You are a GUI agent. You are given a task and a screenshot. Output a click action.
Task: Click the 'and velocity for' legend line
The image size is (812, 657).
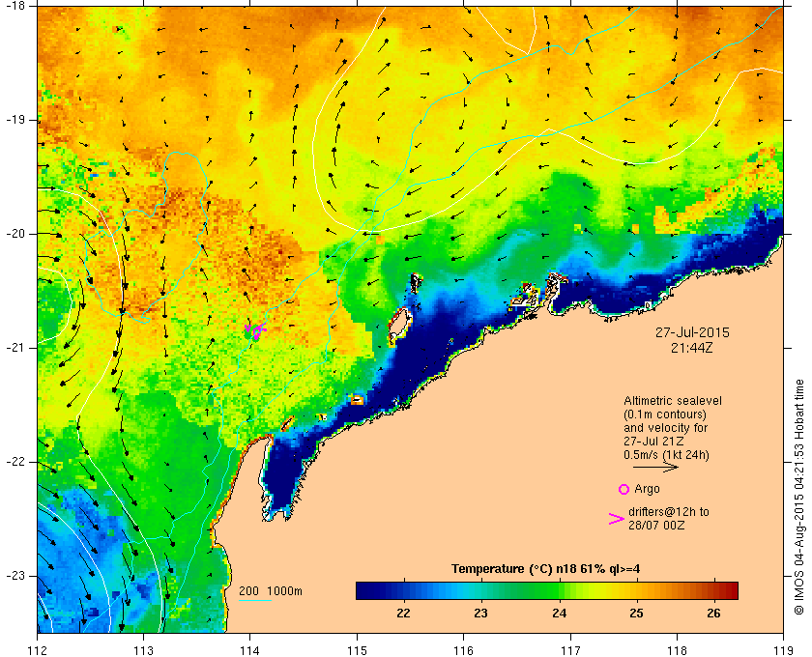[x=665, y=428]
